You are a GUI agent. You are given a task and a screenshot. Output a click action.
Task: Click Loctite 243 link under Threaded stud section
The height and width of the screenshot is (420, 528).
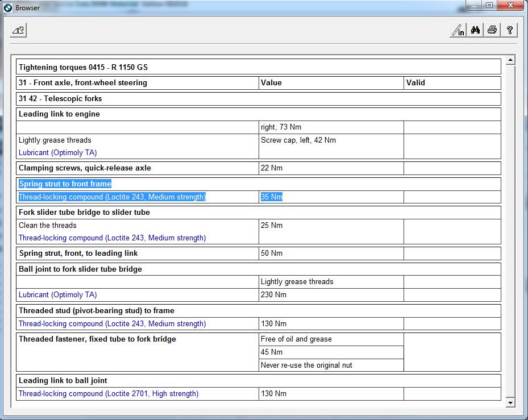coord(112,323)
